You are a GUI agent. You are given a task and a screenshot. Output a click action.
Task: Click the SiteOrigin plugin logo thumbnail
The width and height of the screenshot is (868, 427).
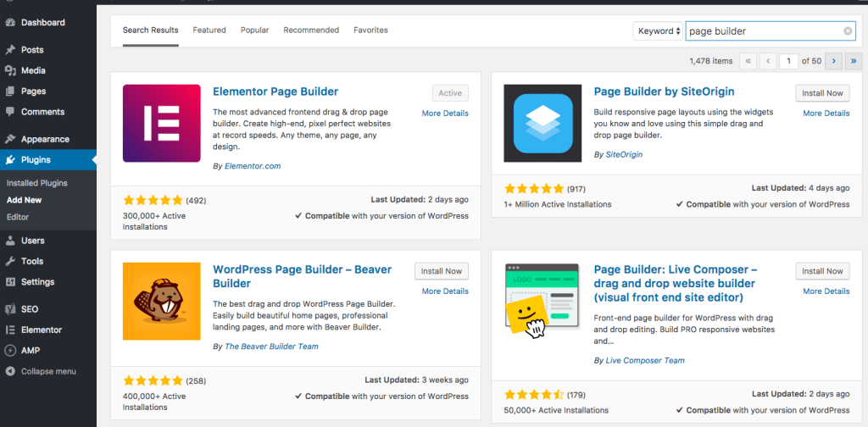pyautogui.click(x=542, y=124)
